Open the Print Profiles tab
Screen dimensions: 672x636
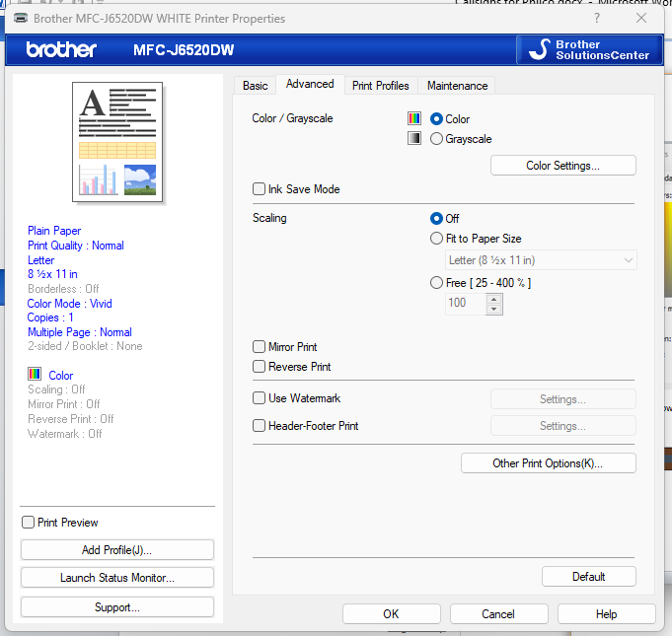[381, 86]
